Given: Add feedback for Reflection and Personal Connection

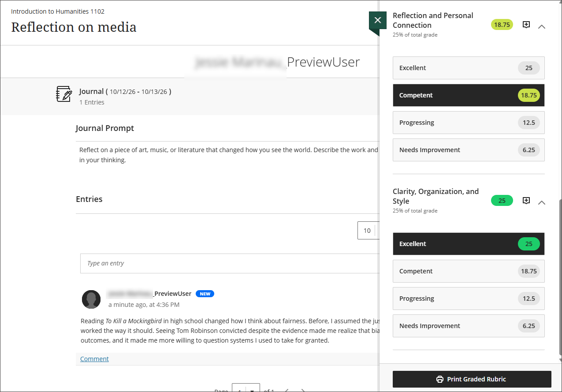Looking at the screenshot, I should pyautogui.click(x=526, y=25).
